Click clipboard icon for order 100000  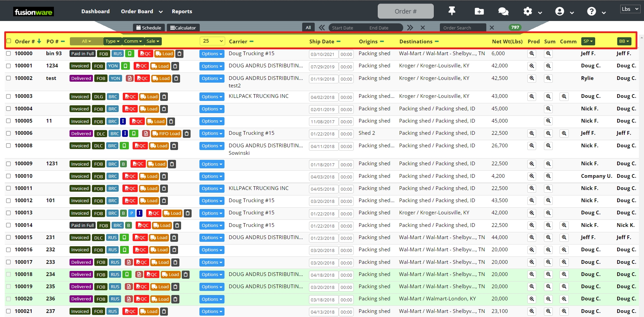[180, 54]
